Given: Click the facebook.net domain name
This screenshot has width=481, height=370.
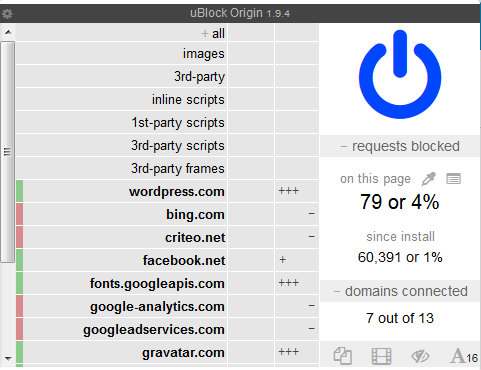Looking at the screenshot, I should (184, 260).
